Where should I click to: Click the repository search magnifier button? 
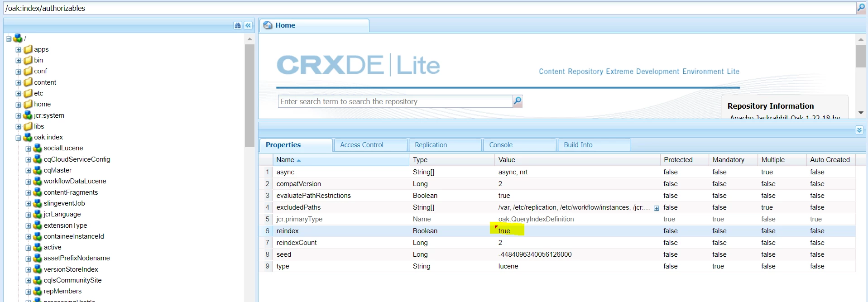[x=518, y=101]
